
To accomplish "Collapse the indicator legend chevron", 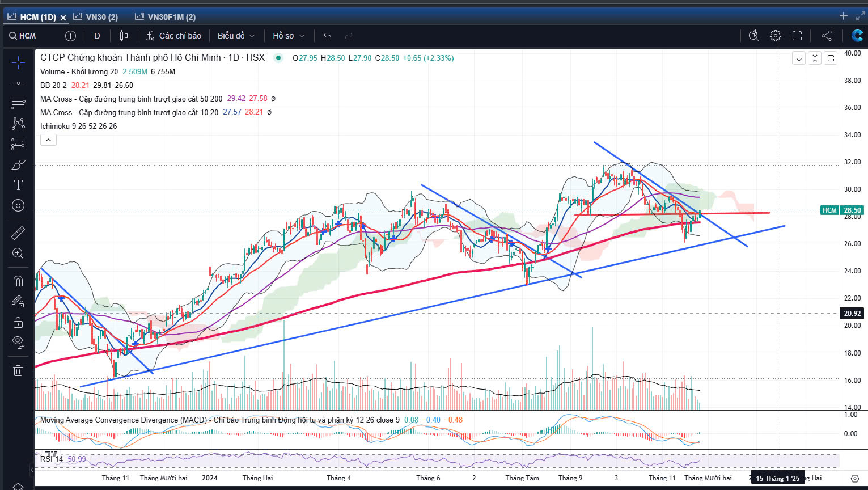I will pos(48,140).
